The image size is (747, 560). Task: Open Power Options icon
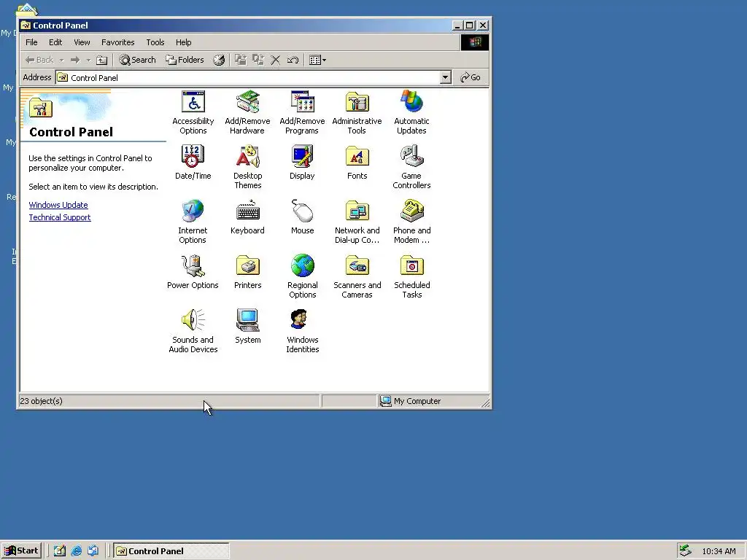click(x=193, y=272)
